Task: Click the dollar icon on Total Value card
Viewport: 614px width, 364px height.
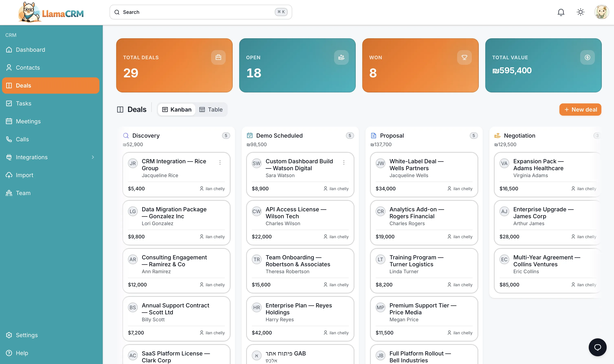Action: [x=587, y=57]
